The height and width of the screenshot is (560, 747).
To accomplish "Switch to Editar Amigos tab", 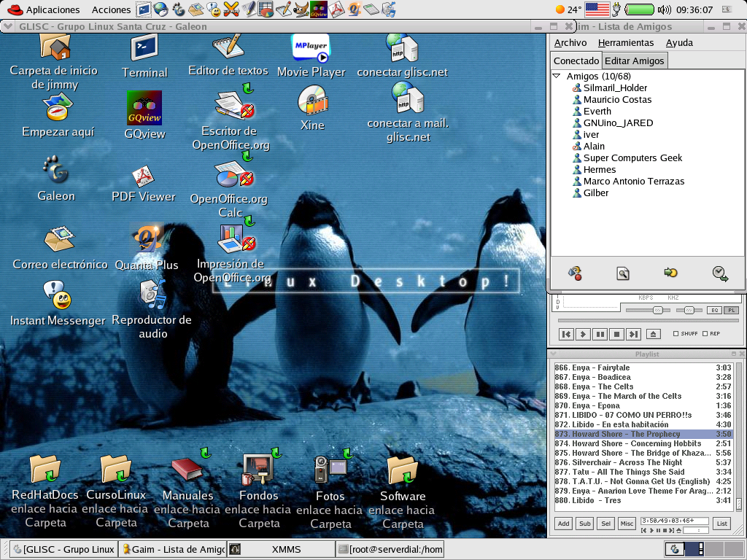I will tap(634, 61).
